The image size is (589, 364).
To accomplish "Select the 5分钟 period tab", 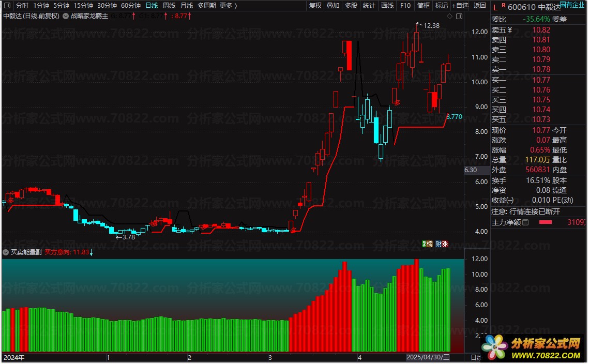I will click(61, 5).
